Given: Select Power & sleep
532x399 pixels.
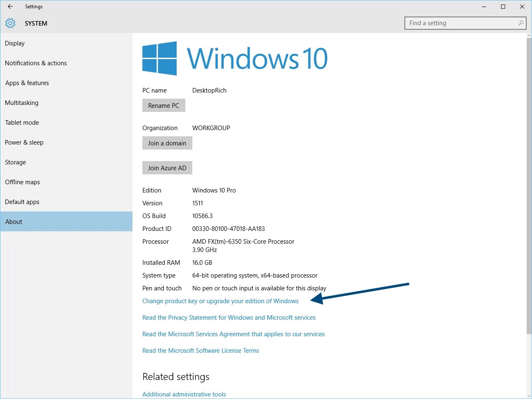Looking at the screenshot, I should point(66,142).
